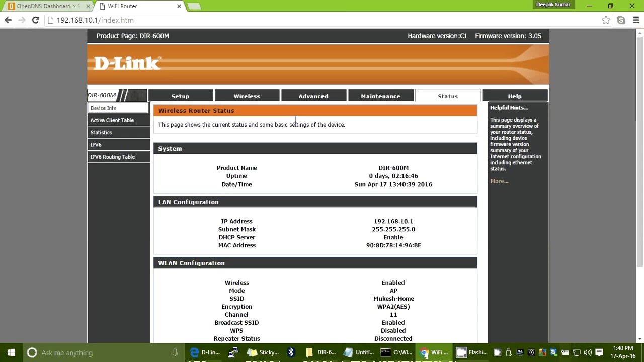Open IPV6 Routing Table in sidebar

(119, 157)
